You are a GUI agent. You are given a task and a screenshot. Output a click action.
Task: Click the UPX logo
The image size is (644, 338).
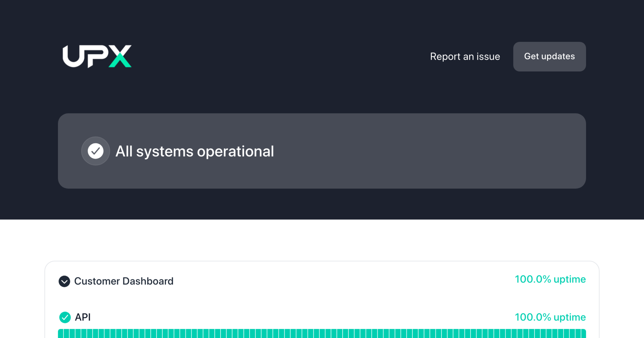97,56
